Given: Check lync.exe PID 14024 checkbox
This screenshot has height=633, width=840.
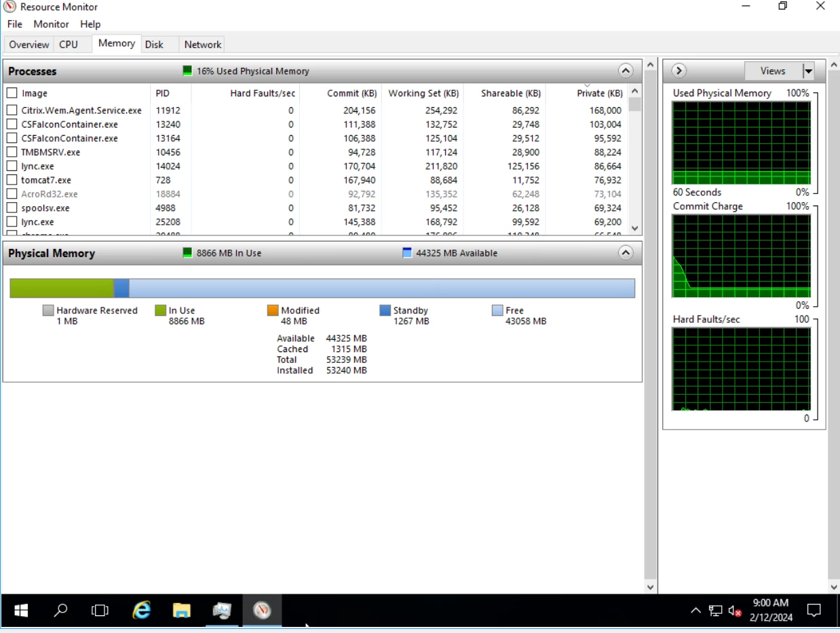Looking at the screenshot, I should click(12, 166).
